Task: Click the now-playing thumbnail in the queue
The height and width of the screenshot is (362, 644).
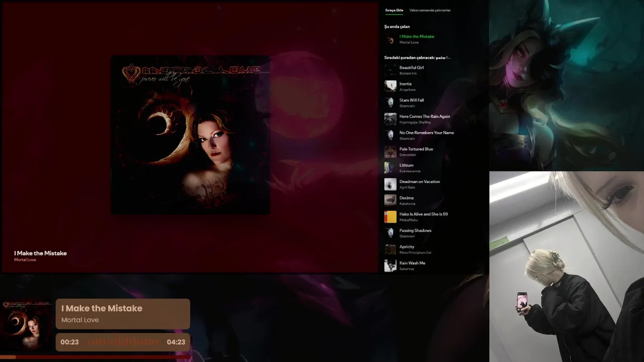Action: click(390, 39)
